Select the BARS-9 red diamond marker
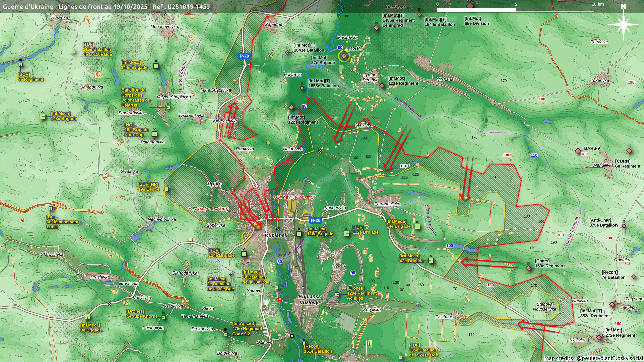644x362 pixels. pos(578,151)
